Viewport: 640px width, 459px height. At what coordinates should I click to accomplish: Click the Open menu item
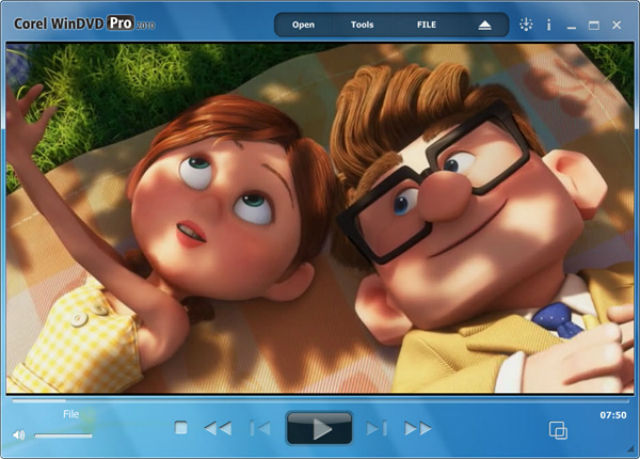point(303,24)
